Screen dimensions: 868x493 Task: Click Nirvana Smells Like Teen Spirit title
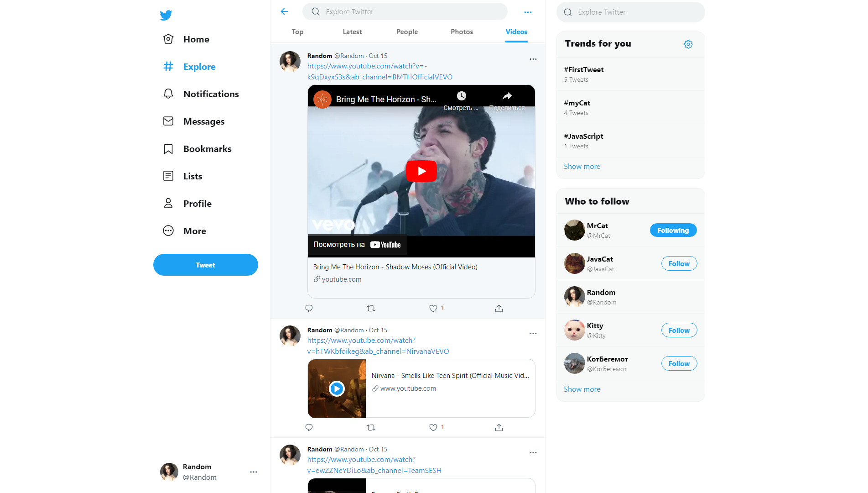tap(450, 376)
